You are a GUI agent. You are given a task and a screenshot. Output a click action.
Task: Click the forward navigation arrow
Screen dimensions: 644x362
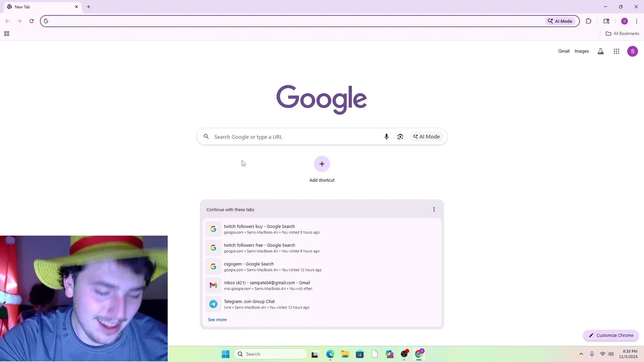[x=19, y=21]
